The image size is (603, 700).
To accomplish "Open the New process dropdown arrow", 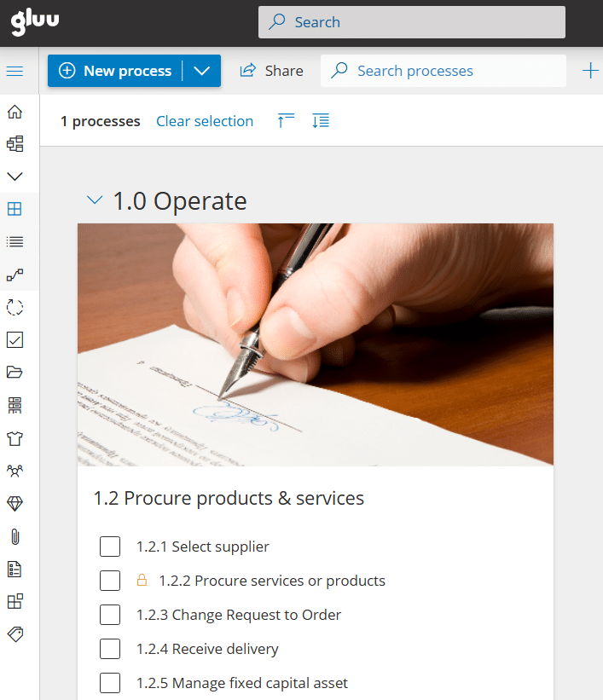I will [x=202, y=71].
